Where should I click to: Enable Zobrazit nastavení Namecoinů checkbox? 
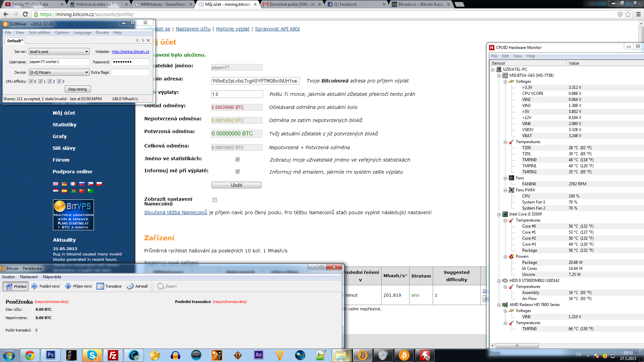pyautogui.click(x=215, y=200)
